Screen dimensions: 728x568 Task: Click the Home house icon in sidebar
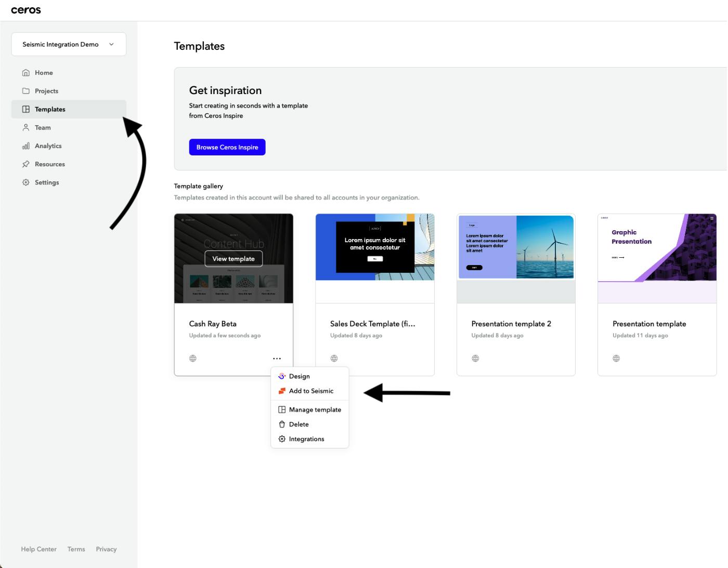pyautogui.click(x=26, y=73)
